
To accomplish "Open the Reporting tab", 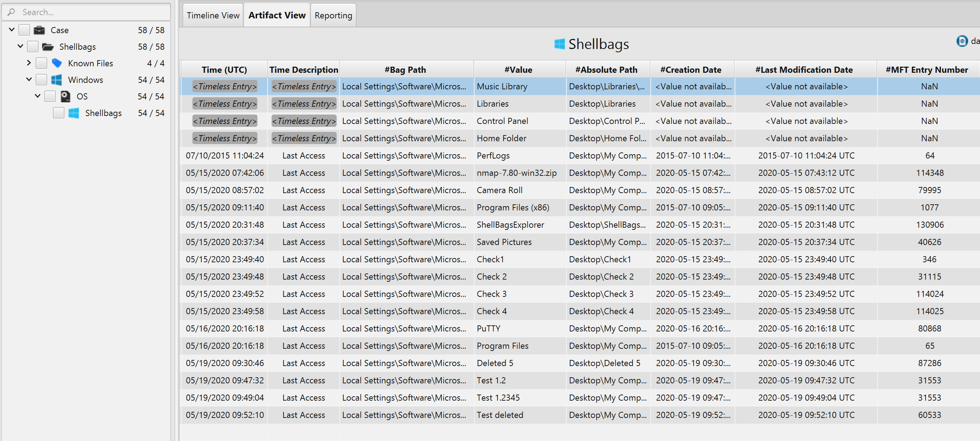I will point(333,15).
